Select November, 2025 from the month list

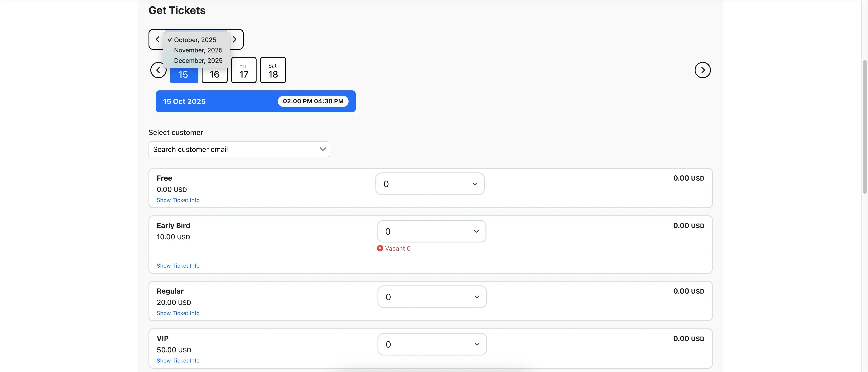point(198,50)
